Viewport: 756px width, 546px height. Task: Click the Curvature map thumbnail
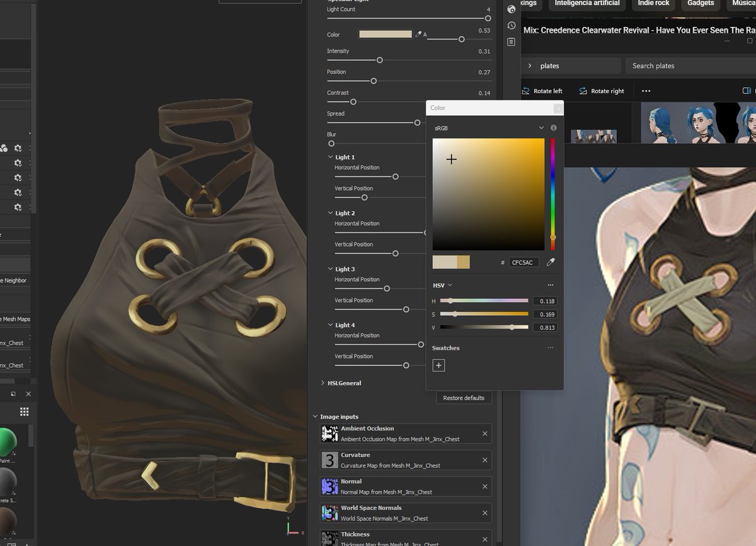[329, 460]
